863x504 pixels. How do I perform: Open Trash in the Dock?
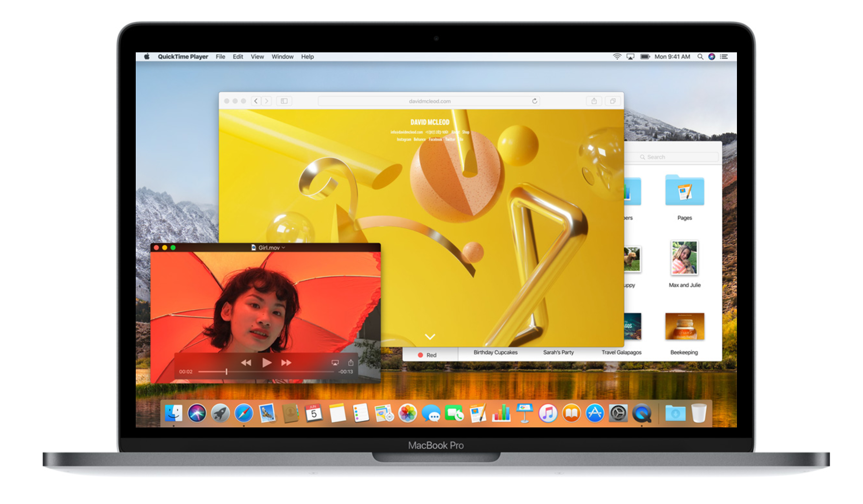pyautogui.click(x=699, y=413)
